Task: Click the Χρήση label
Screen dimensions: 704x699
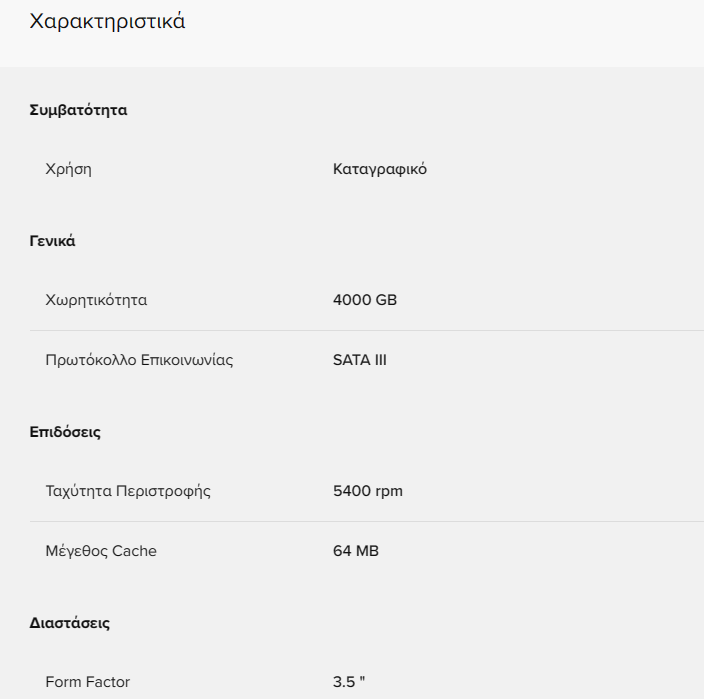Action: tap(68, 169)
